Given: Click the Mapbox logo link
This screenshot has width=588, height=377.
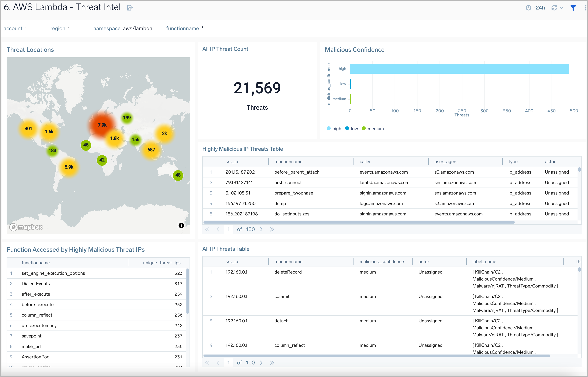Looking at the screenshot, I should pos(26,227).
